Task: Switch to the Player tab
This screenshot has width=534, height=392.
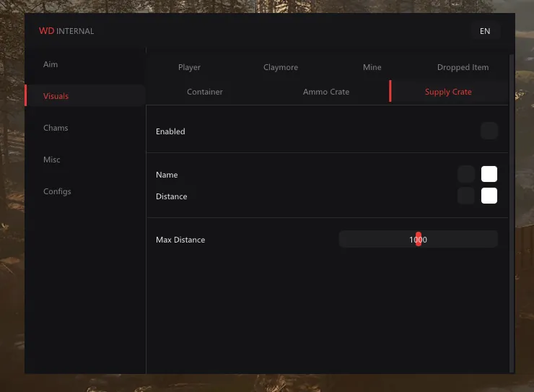Action: (x=189, y=67)
